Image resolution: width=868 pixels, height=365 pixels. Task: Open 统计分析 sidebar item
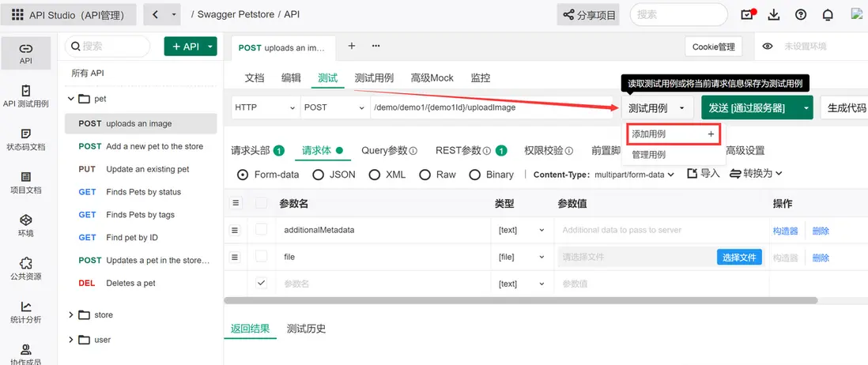pyautogui.click(x=26, y=312)
